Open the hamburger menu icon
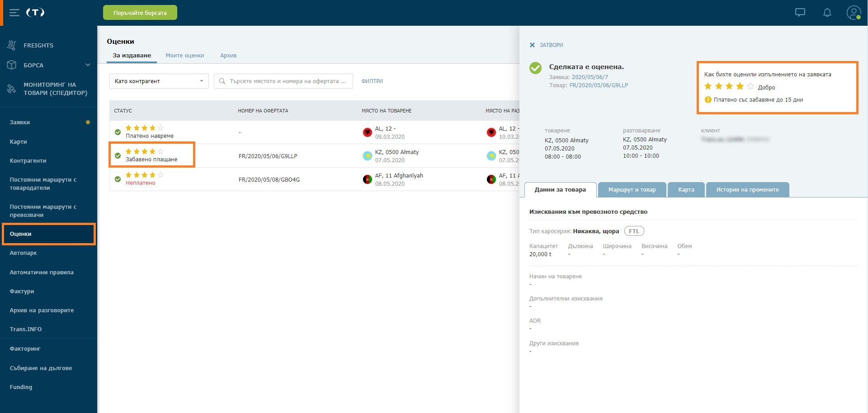 [x=14, y=13]
